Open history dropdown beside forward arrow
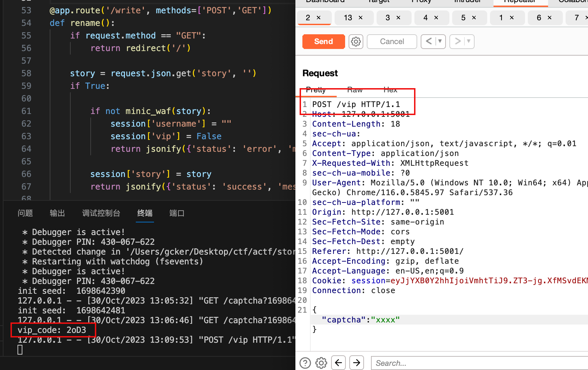Image resolution: width=588 pixels, height=370 pixels. 469,42
